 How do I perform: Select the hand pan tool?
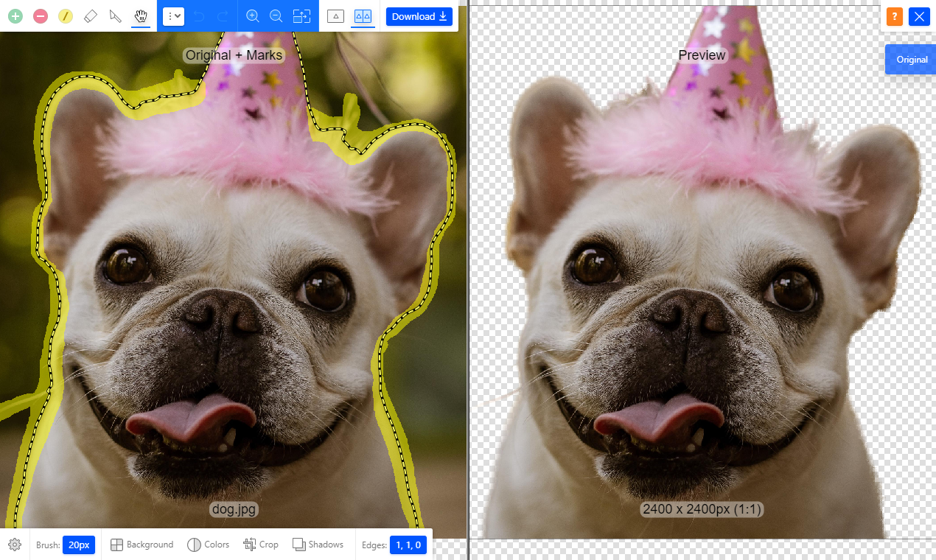click(x=140, y=15)
